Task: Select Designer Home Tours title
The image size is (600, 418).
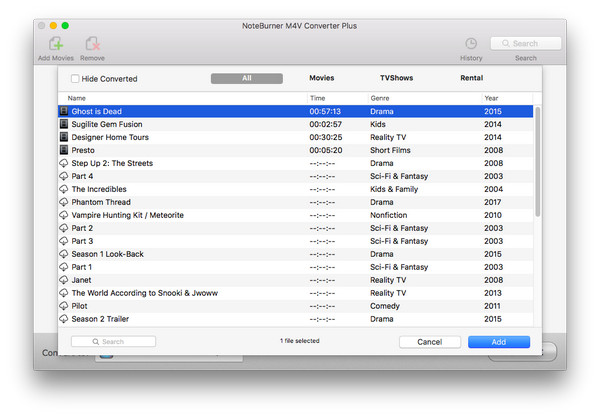Action: [110, 137]
